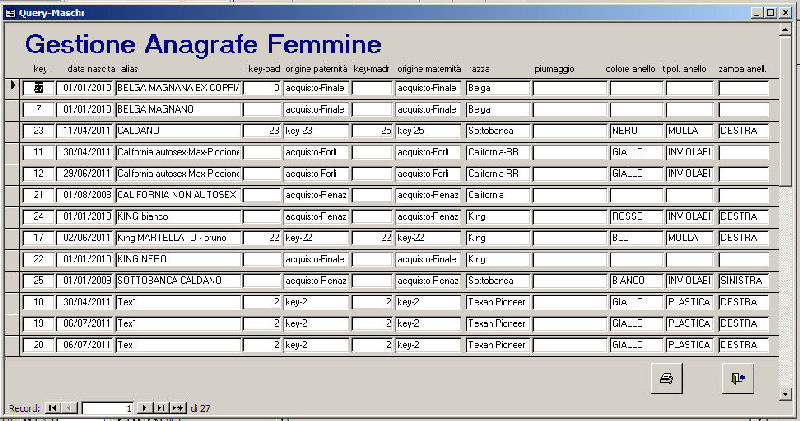The width and height of the screenshot is (800, 421).
Task: Go to the previous record
Action: pyautogui.click(x=68, y=408)
